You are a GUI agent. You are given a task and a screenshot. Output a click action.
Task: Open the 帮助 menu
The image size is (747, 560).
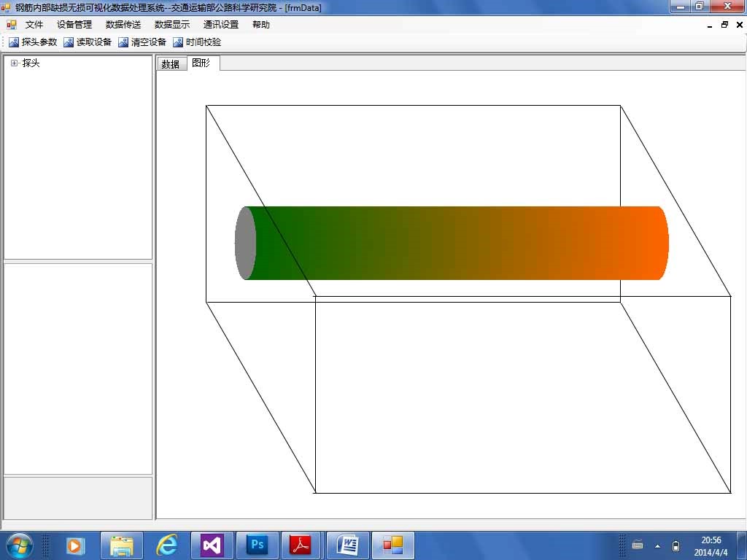pyautogui.click(x=261, y=25)
